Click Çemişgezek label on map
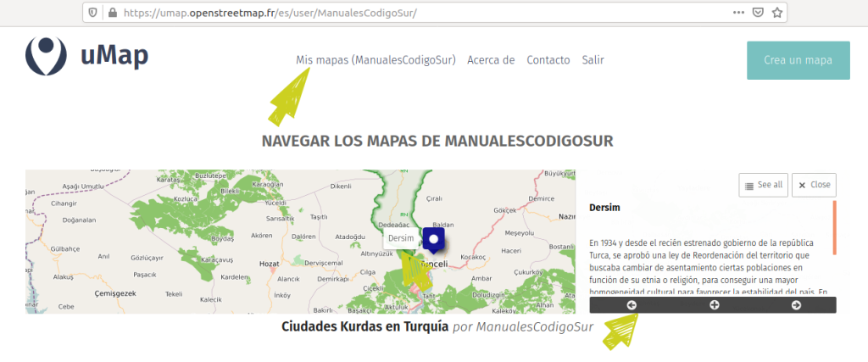The width and height of the screenshot is (868, 362). [114, 292]
